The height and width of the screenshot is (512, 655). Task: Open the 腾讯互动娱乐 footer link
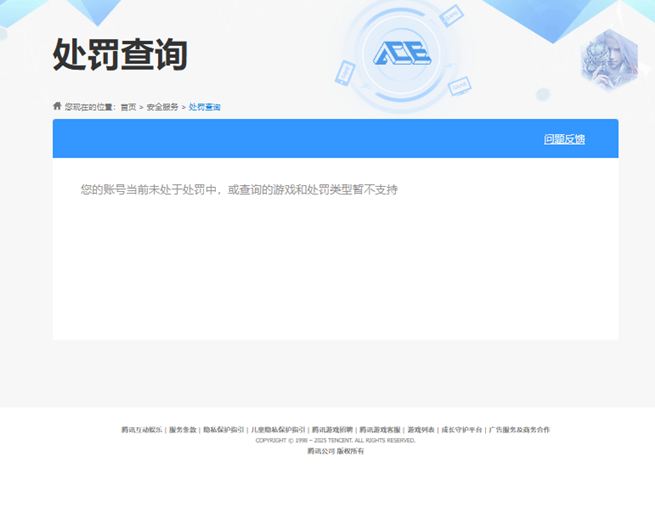pos(144,430)
